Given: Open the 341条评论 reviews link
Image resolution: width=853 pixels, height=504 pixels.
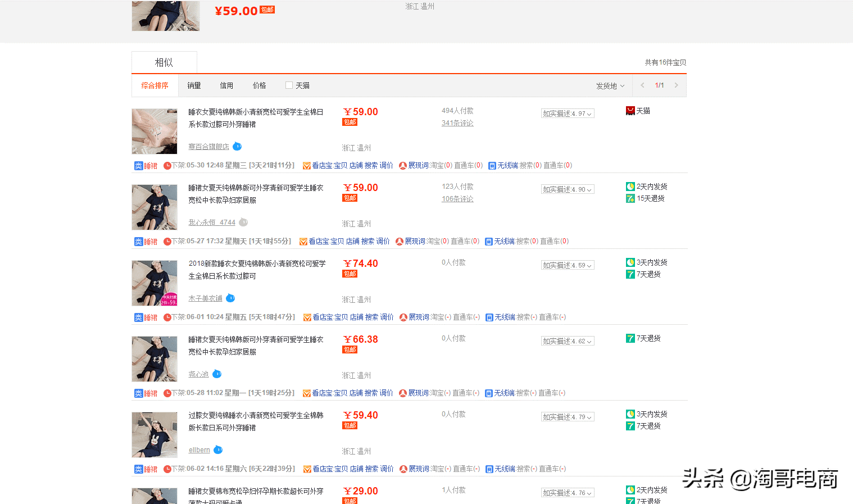Looking at the screenshot, I should tap(457, 123).
